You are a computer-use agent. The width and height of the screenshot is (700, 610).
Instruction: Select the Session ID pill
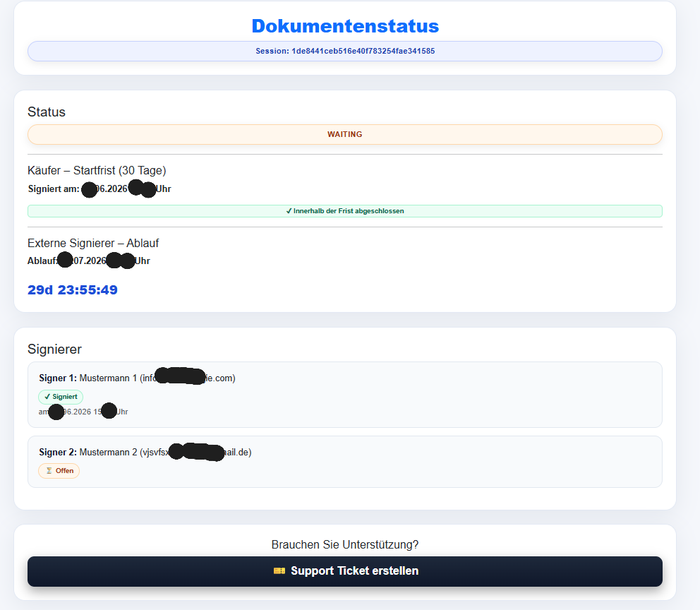click(x=344, y=52)
